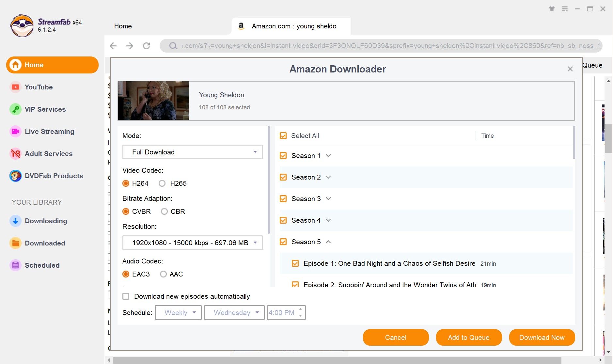Open the hamburger menu in the title bar

565,9
